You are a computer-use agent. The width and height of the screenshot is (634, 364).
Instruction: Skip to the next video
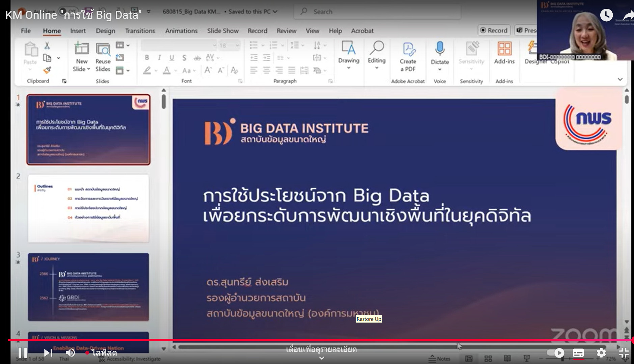pos(48,353)
